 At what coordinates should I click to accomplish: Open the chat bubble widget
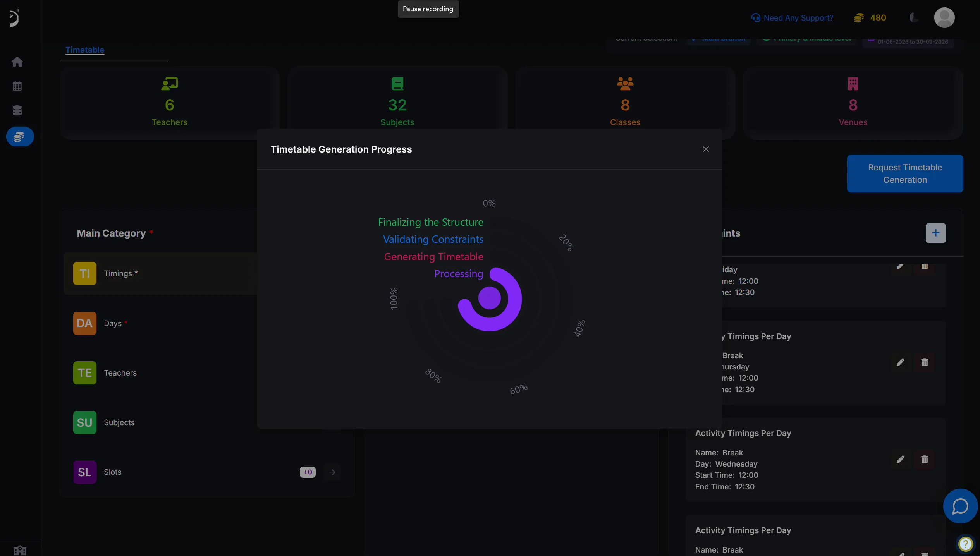[960, 506]
